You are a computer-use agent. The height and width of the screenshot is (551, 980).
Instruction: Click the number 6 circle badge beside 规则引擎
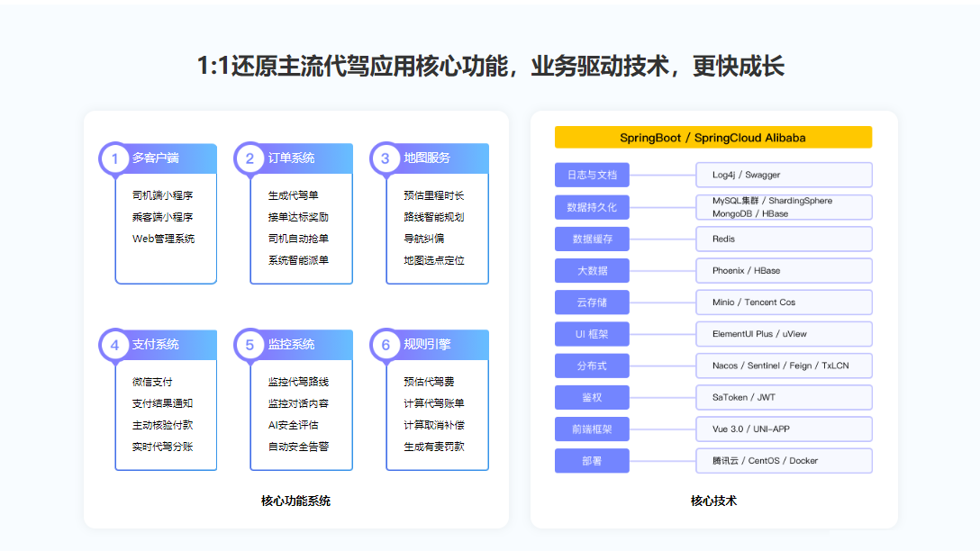point(385,345)
